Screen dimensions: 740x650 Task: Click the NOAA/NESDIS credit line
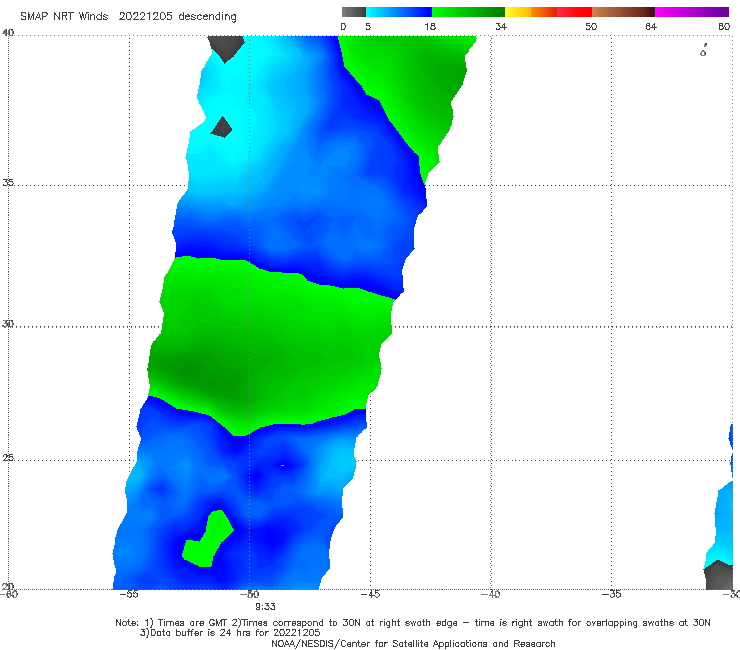pos(413,643)
